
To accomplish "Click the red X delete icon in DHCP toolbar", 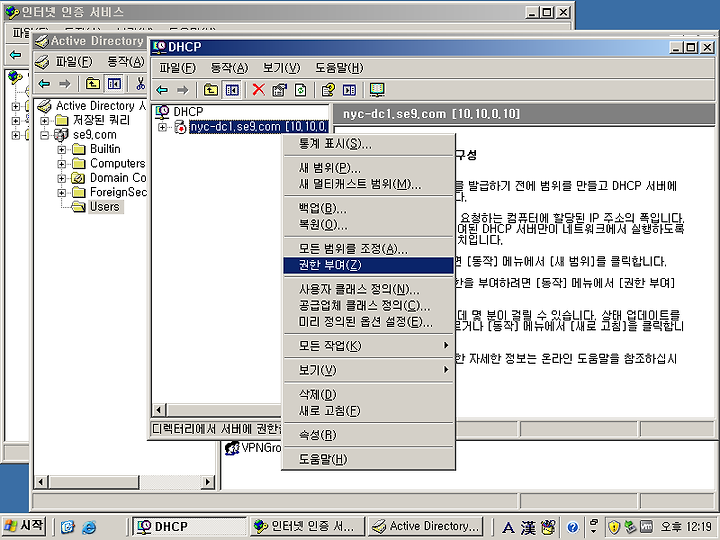I will [259, 90].
